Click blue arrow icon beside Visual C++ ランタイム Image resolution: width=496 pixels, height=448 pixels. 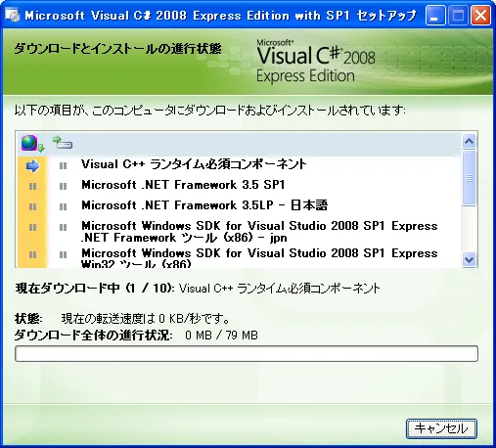[x=32, y=166]
